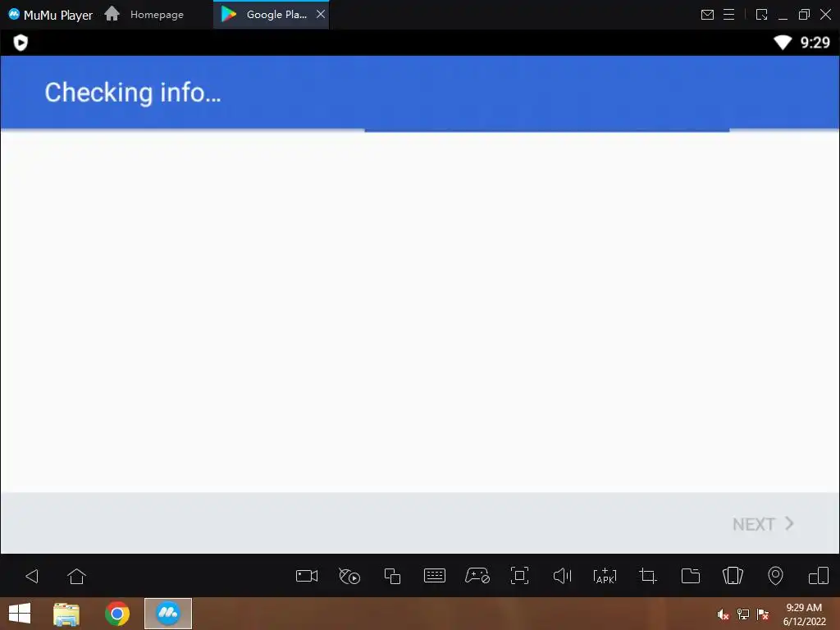This screenshot has height=630, width=840.
Task: Open the shared folder icon
Action: click(690, 576)
